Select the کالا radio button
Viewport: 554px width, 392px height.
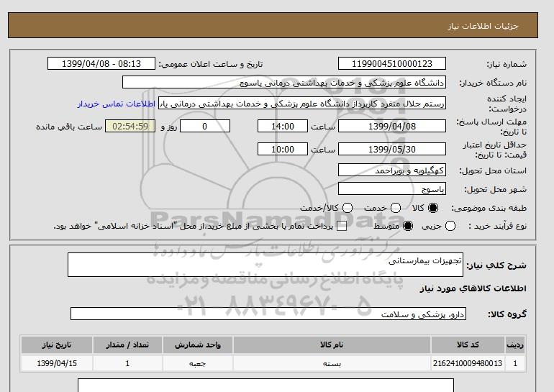[433, 208]
